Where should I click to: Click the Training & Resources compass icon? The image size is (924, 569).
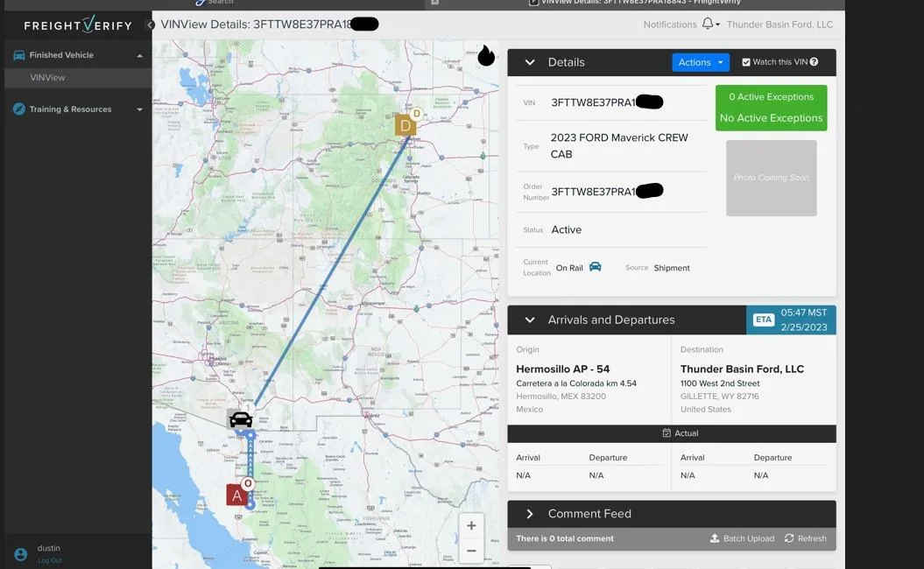(19, 109)
